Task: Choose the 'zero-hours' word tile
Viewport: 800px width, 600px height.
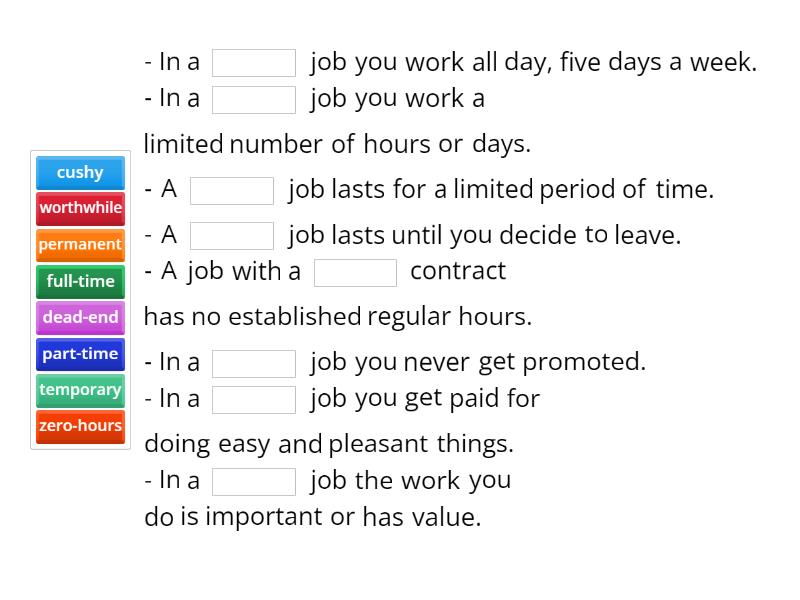Action: [x=80, y=426]
